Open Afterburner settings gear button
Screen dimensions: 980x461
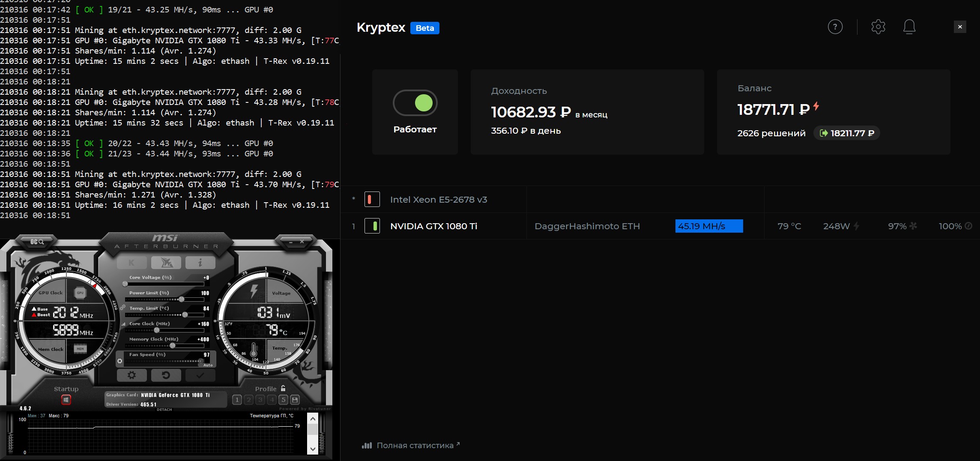pos(132,375)
